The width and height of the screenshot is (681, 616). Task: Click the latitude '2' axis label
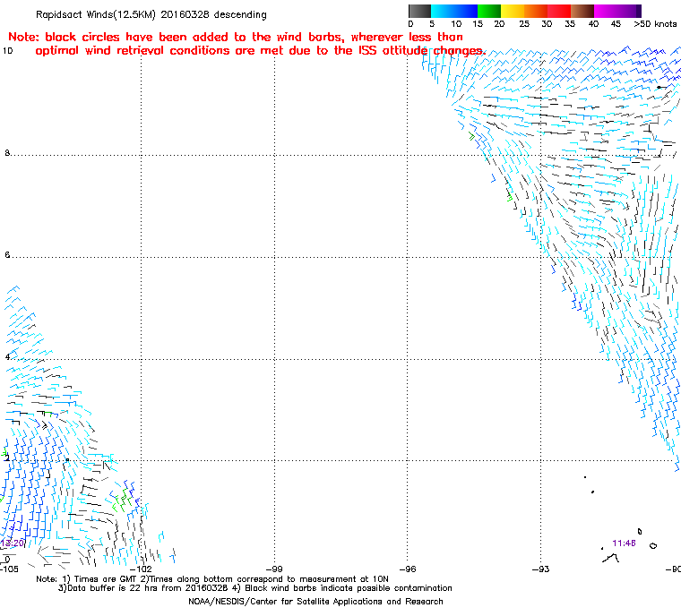(7, 458)
